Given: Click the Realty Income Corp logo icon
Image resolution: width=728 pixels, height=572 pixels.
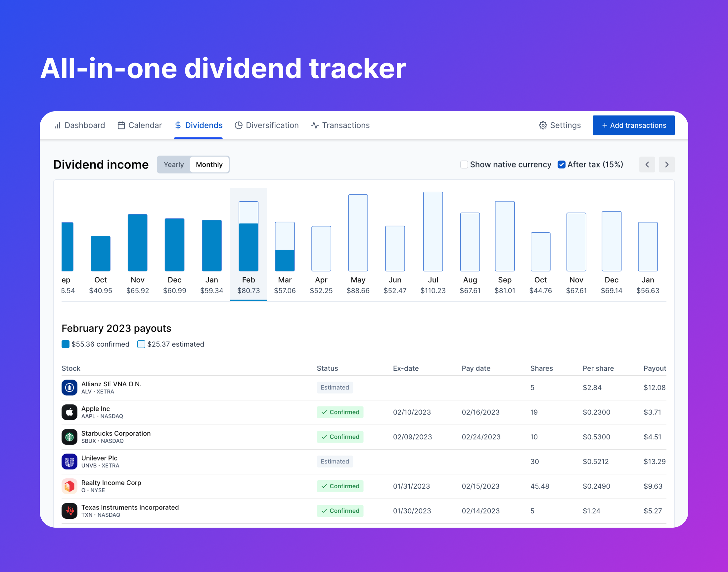Looking at the screenshot, I should (69, 486).
